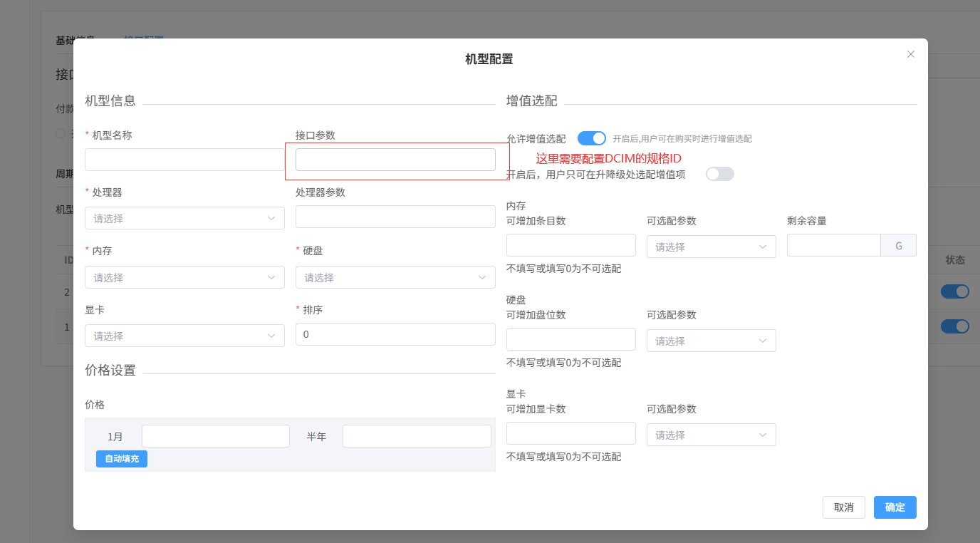
Task: Expand the 硬盘 可选配参数 dropdown
Action: pyautogui.click(x=711, y=341)
